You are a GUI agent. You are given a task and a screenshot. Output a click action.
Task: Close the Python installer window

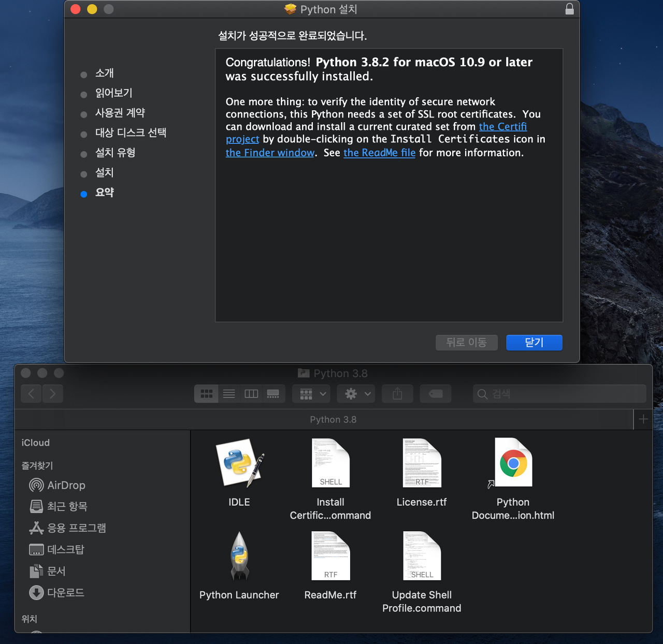pyautogui.click(x=76, y=9)
